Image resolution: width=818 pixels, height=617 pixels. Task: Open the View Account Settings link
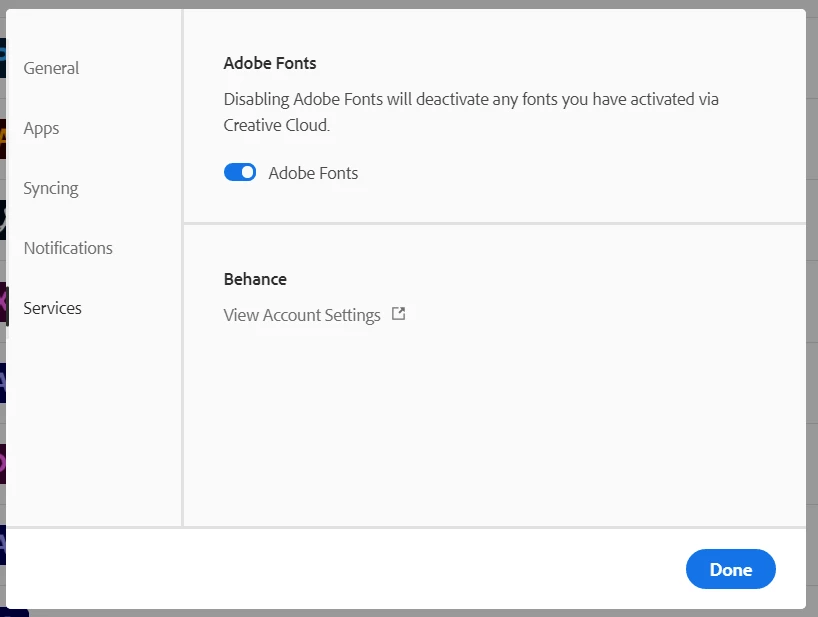pyautogui.click(x=302, y=315)
